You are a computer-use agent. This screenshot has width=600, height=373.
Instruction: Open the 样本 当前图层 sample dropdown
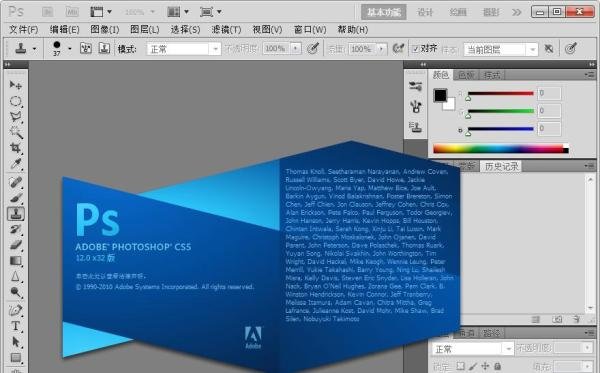tap(501, 49)
